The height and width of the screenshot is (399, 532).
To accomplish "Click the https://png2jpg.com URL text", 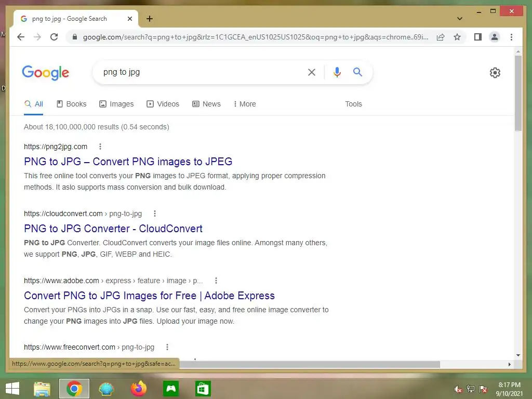I will pos(55,147).
